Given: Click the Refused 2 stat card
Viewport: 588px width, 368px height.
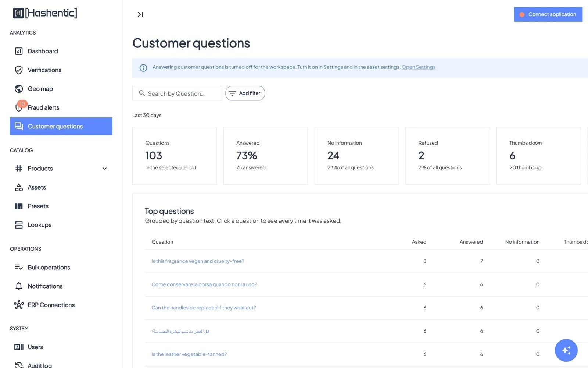Looking at the screenshot, I should [x=448, y=156].
